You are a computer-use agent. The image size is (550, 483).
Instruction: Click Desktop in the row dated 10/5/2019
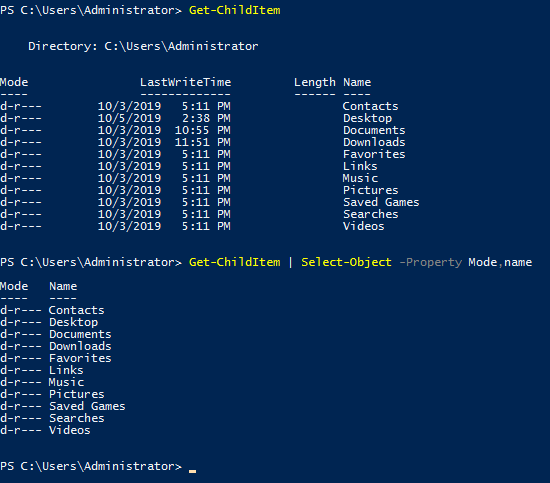(x=367, y=118)
